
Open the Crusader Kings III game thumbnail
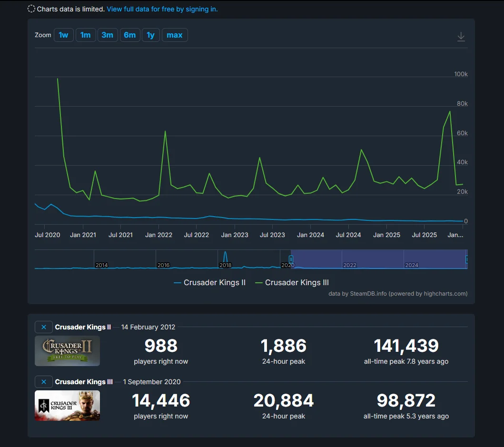pyautogui.click(x=67, y=406)
